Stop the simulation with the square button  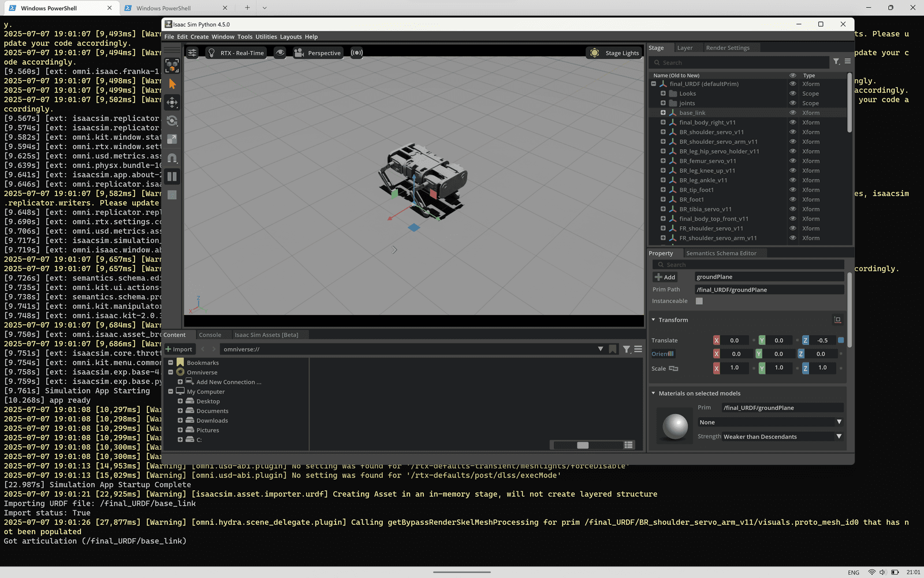tap(172, 195)
